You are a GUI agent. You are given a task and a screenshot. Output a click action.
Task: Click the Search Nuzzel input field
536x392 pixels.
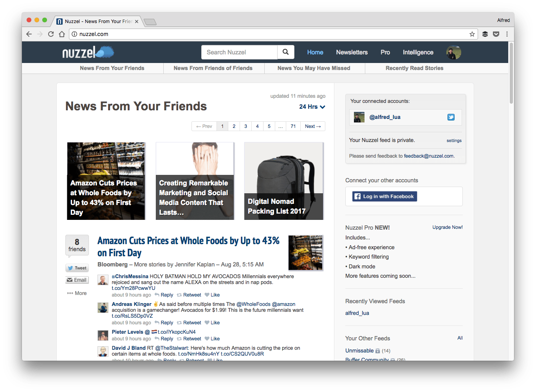[x=239, y=52]
